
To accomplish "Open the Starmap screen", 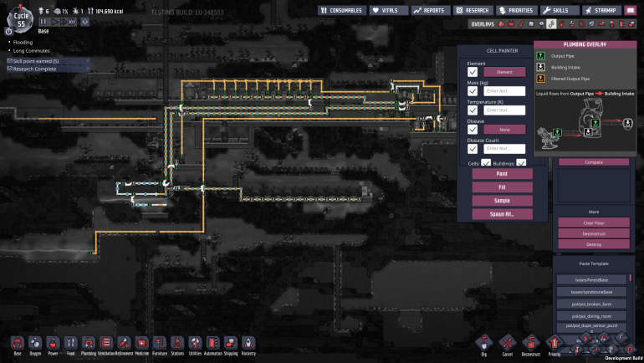I will click(x=601, y=11).
